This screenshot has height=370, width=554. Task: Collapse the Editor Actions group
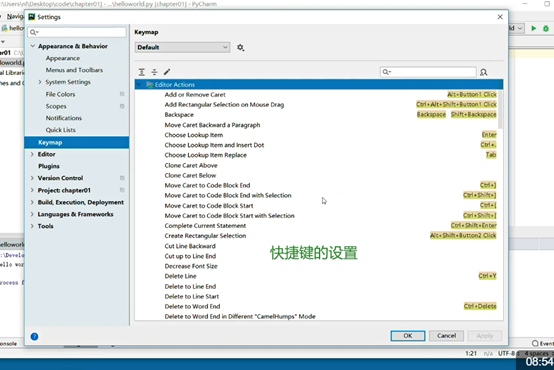139,84
